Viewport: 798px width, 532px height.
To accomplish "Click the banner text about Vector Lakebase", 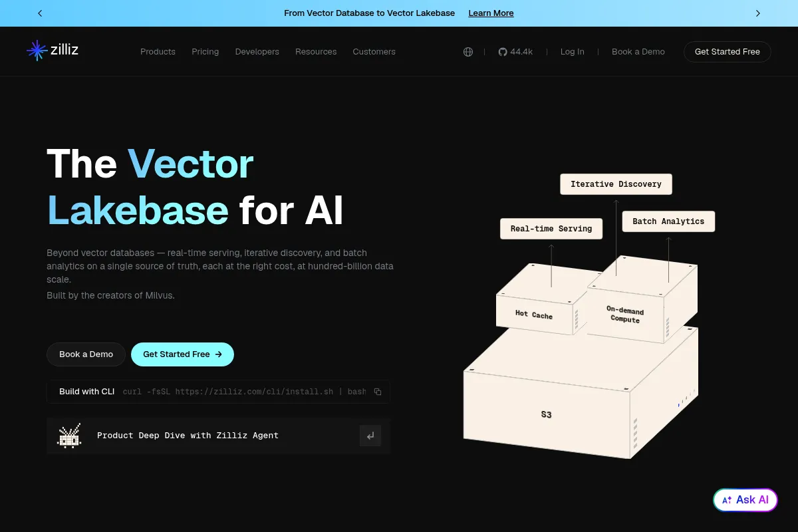I will click(370, 13).
